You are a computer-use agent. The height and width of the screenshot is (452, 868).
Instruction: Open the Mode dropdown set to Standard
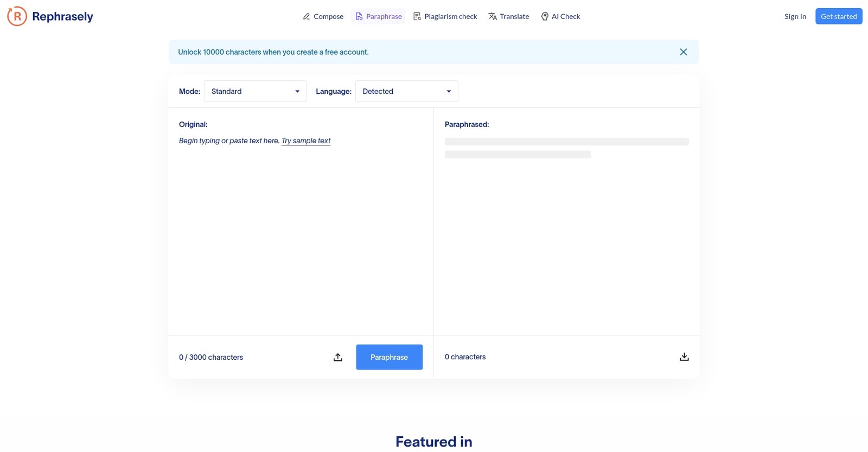256,91
